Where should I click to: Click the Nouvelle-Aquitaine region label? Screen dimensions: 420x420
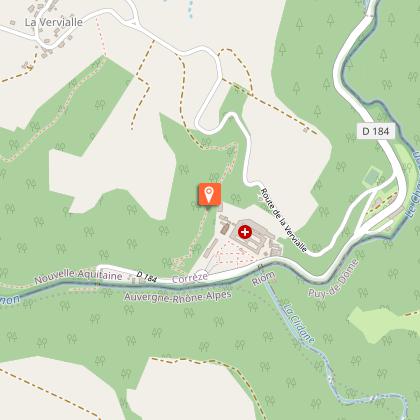pos(78,276)
